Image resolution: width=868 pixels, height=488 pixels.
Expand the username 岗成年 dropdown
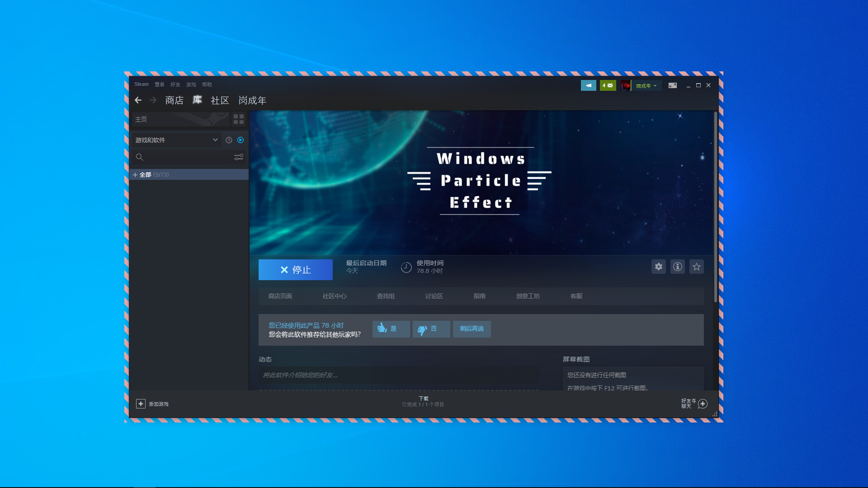(x=646, y=85)
